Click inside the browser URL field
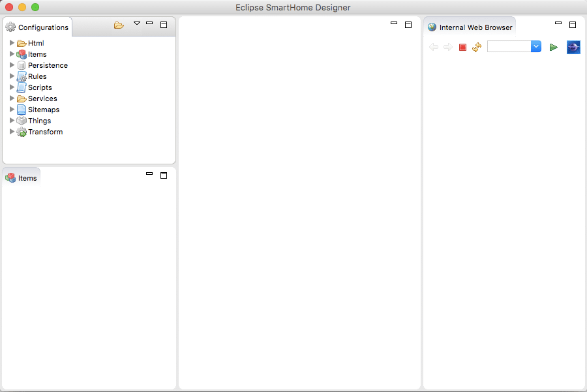The width and height of the screenshot is (587, 392). pyautogui.click(x=509, y=46)
